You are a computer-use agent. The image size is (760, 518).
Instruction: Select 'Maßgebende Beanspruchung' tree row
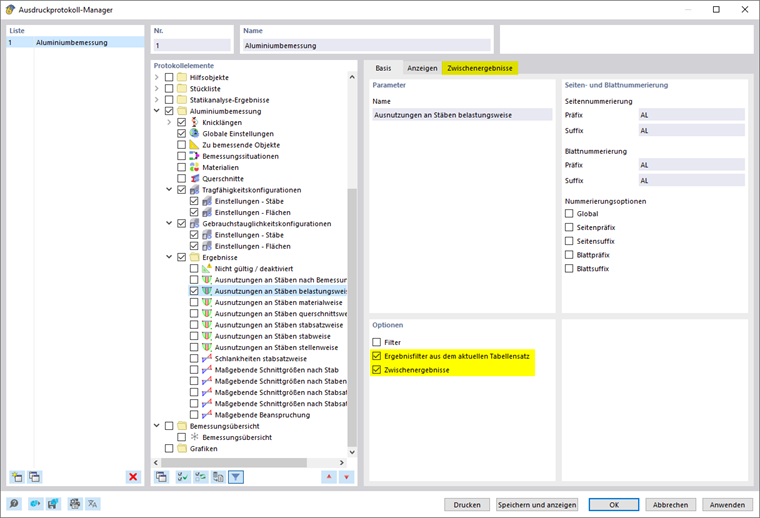tap(262, 415)
